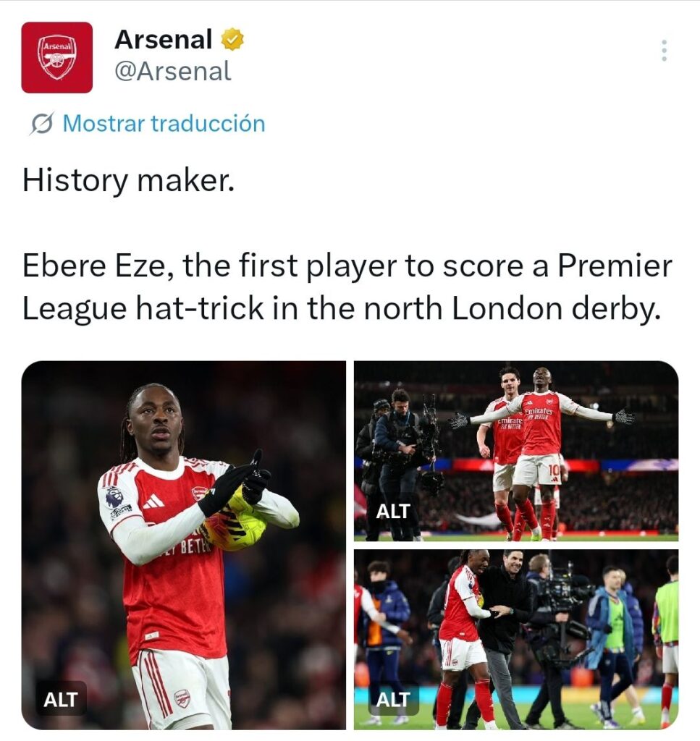Click the tweet sentence mentioning Ebere Eze

346,287
